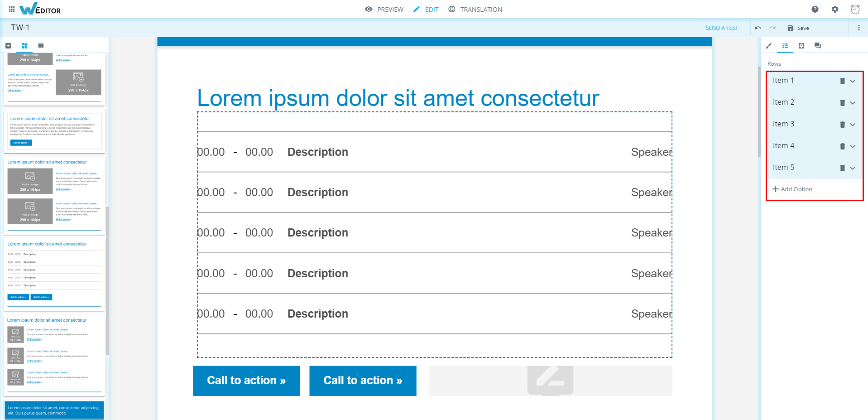Switch to the PREVIEW tab
The width and height of the screenshot is (868, 420).
[384, 10]
